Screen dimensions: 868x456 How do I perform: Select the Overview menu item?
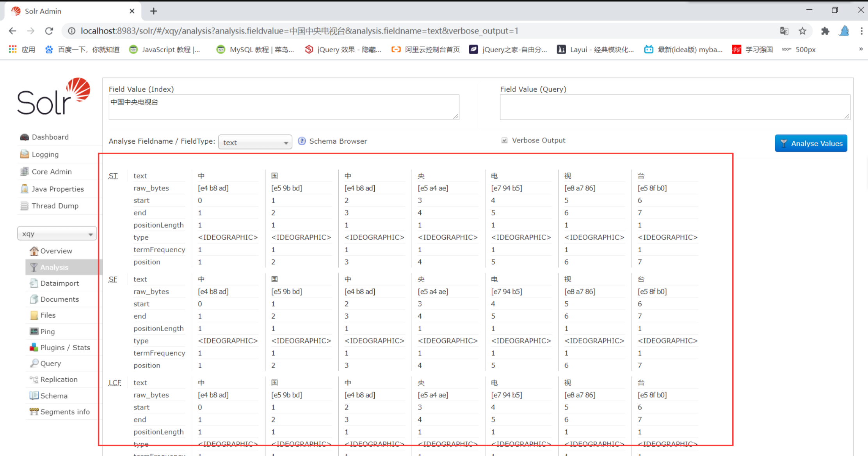56,251
